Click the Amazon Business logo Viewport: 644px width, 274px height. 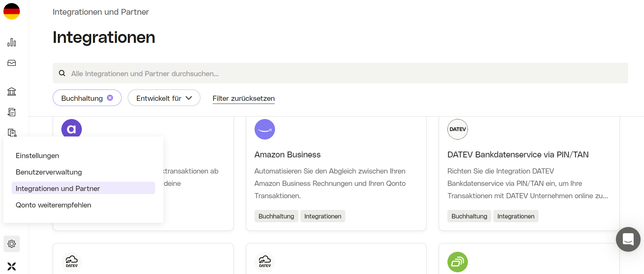[x=265, y=129]
